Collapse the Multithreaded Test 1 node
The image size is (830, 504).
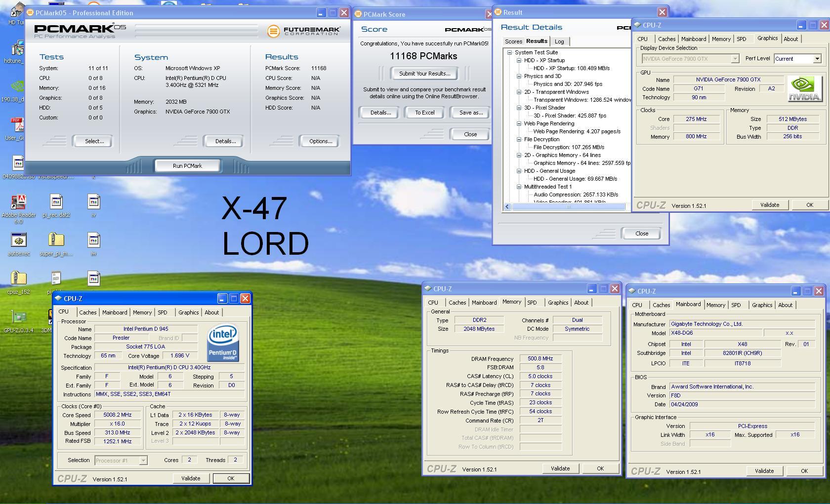coord(519,187)
